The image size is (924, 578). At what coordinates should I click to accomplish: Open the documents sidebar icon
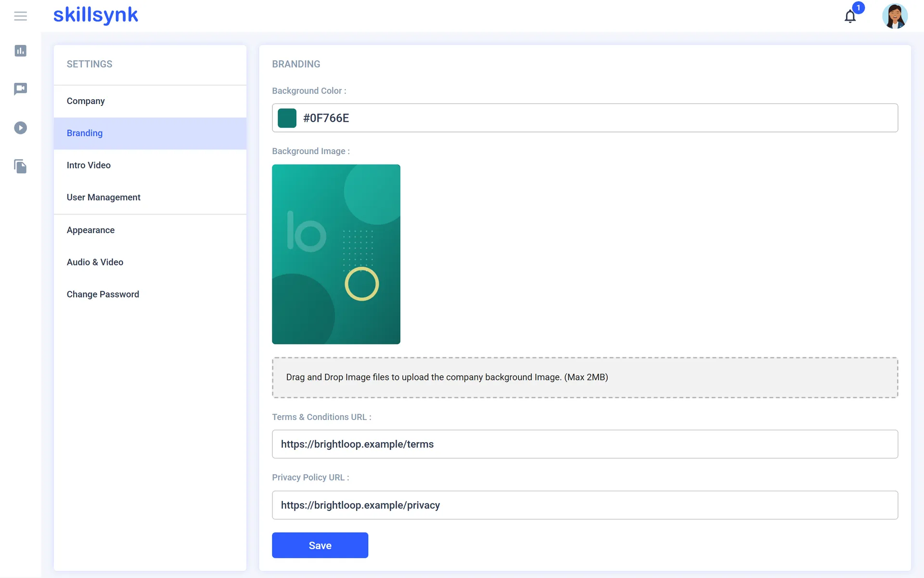point(20,166)
